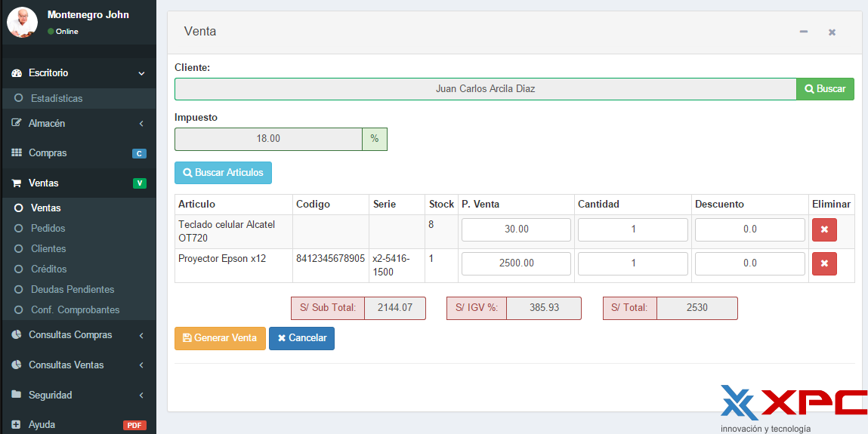
Task: Click the user avatar picture
Action: coord(22,22)
